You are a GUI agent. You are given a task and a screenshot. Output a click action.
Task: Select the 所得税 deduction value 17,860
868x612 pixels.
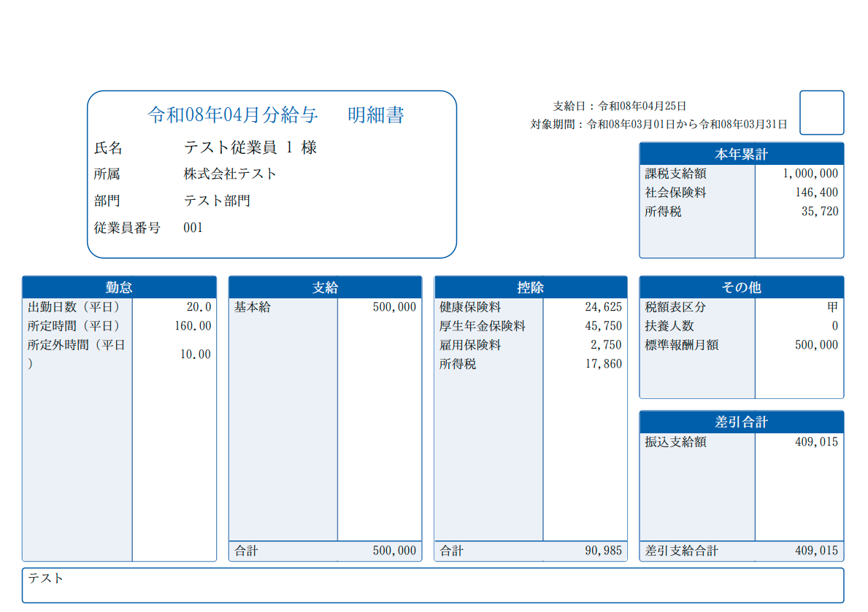pyautogui.click(x=603, y=364)
